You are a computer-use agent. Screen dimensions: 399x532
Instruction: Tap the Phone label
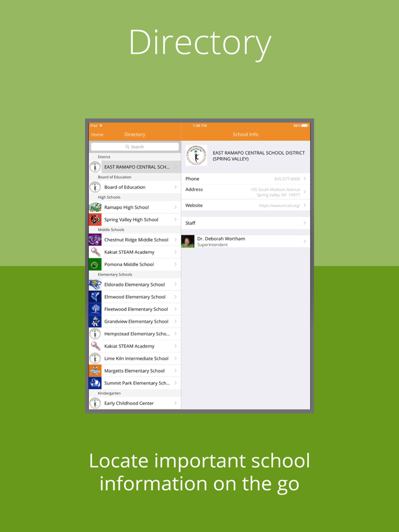192,179
